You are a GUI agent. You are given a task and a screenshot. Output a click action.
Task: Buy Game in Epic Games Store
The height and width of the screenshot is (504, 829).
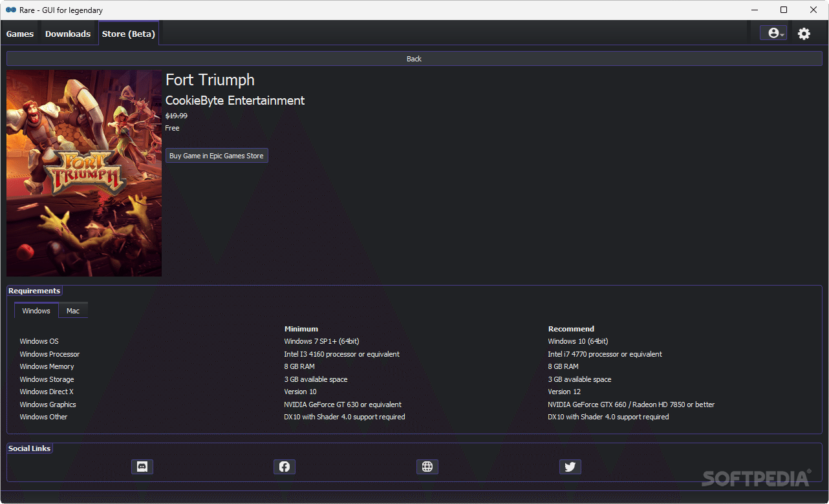pyautogui.click(x=217, y=156)
